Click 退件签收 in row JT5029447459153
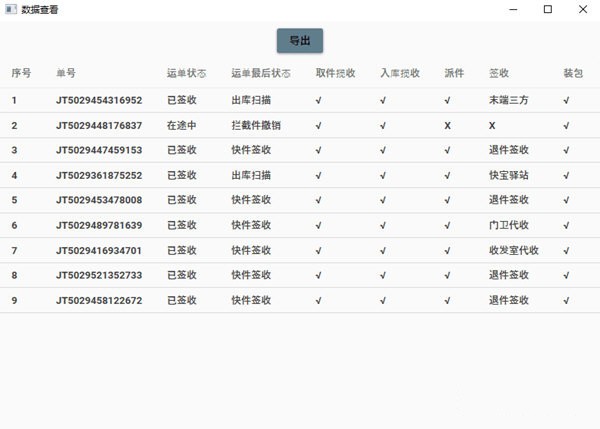600x429 pixels. 509,150
